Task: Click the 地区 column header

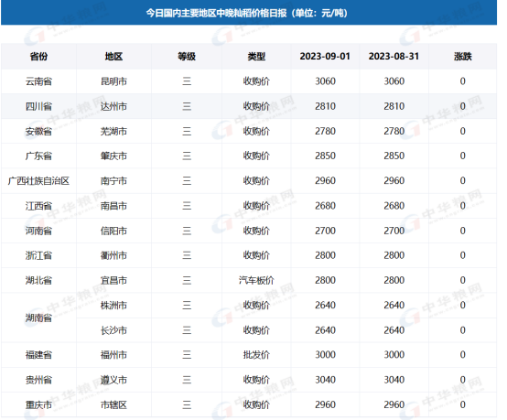Action: click(x=113, y=56)
